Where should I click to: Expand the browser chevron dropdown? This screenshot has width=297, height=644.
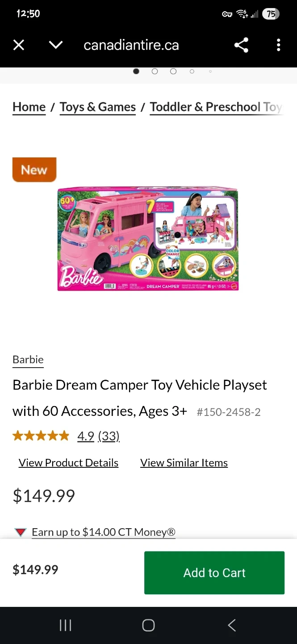(56, 45)
